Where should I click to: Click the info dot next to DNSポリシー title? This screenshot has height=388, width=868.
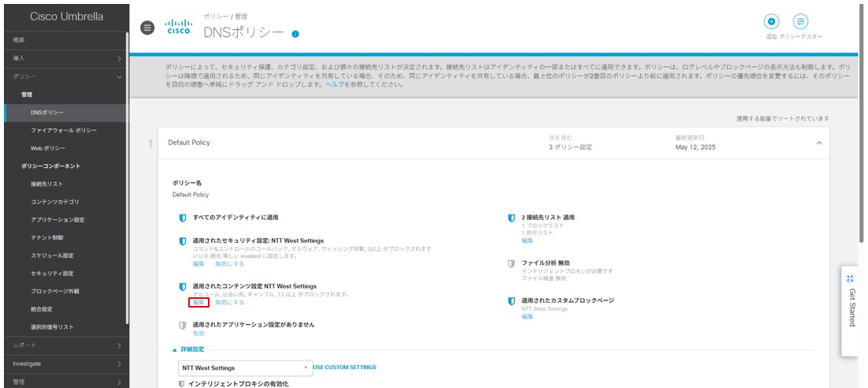[295, 33]
